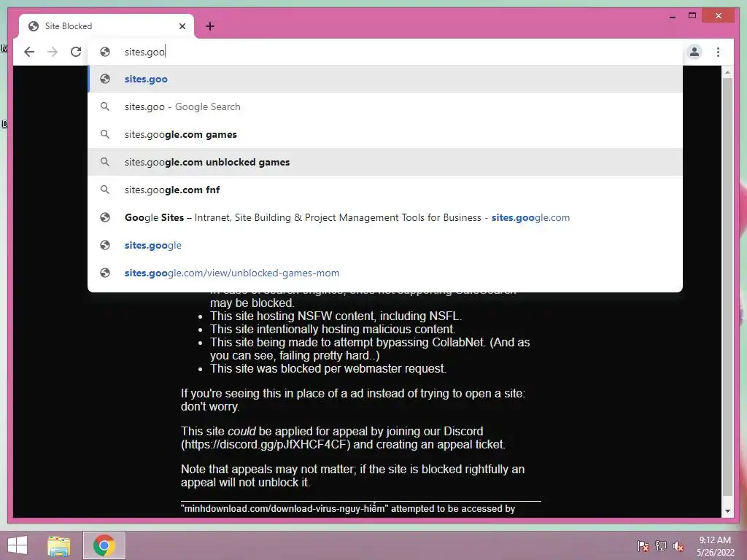Click the vertical scrollbar thumb
Image resolution: width=747 pixels, height=560 pixels.
tap(727, 287)
